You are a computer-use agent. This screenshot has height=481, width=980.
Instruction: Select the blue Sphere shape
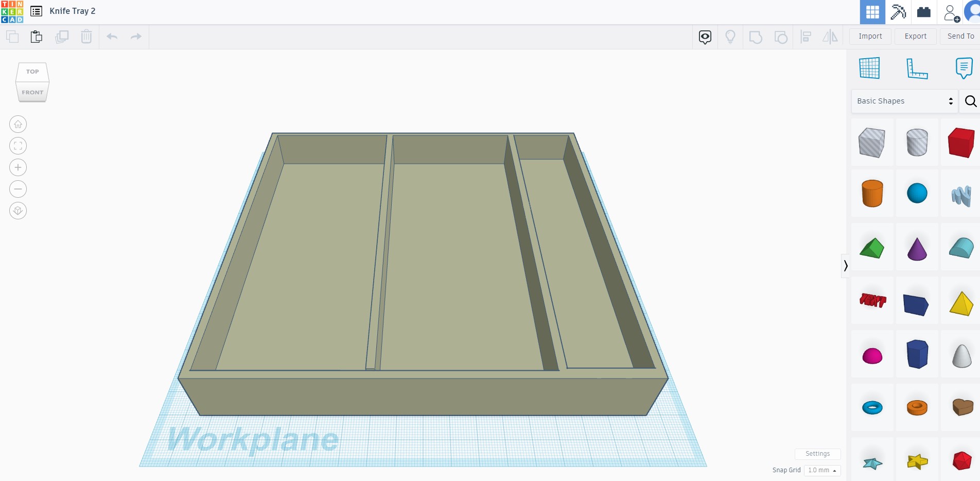(x=917, y=193)
